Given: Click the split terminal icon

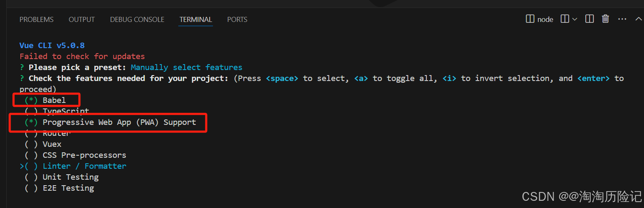Looking at the screenshot, I should coord(565,19).
